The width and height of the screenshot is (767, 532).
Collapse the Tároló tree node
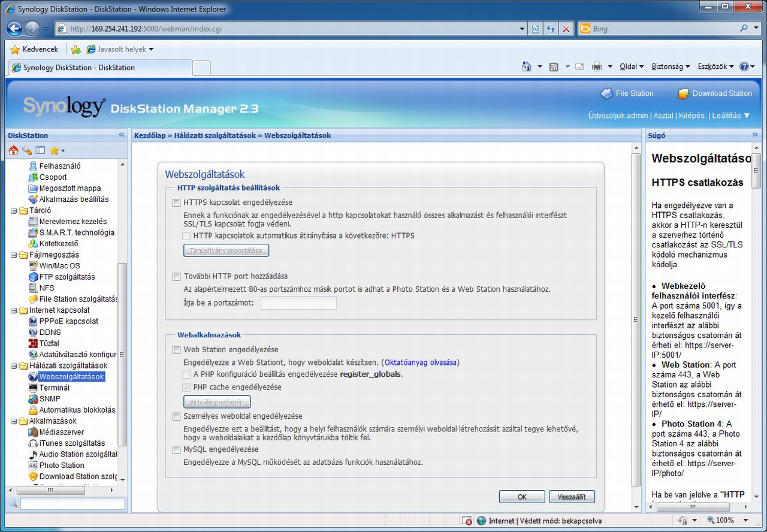(x=14, y=211)
